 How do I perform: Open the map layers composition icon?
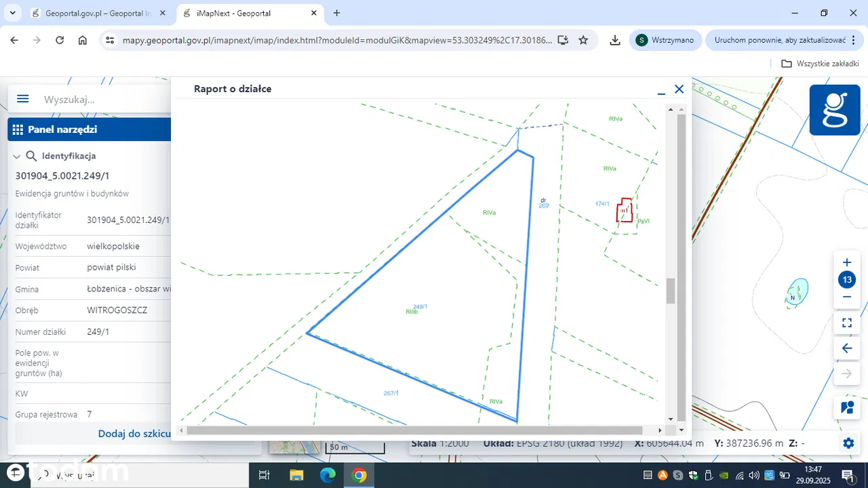846,407
